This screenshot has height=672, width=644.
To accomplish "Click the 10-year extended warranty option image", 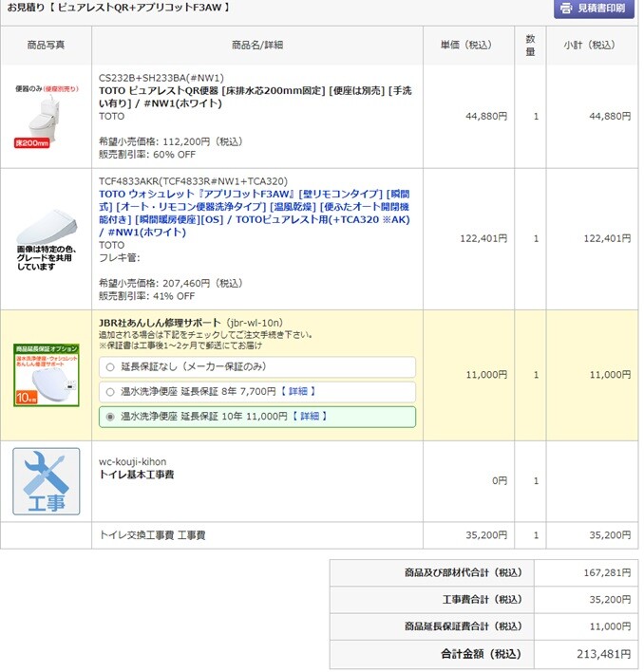I will click(x=47, y=375).
